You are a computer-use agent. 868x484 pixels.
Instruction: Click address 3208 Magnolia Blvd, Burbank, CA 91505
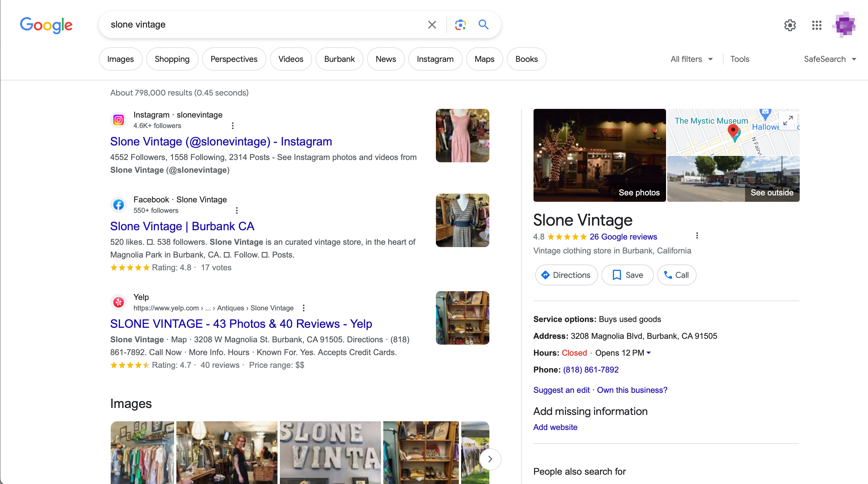click(644, 336)
